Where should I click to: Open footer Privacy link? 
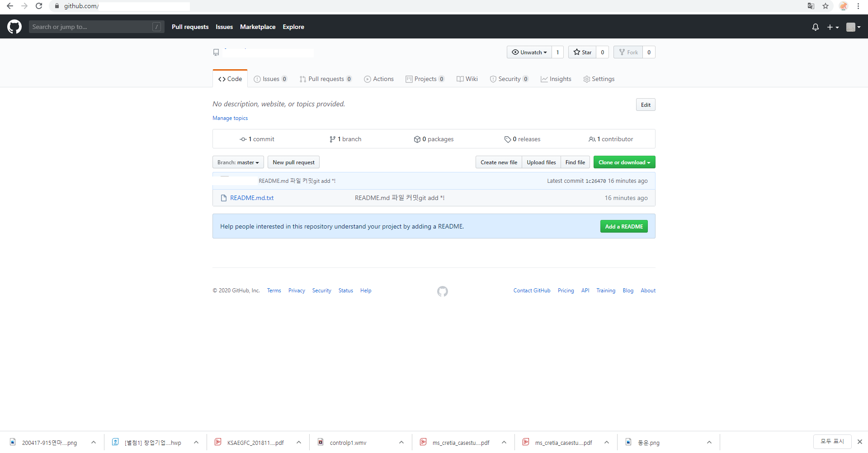[297, 291]
